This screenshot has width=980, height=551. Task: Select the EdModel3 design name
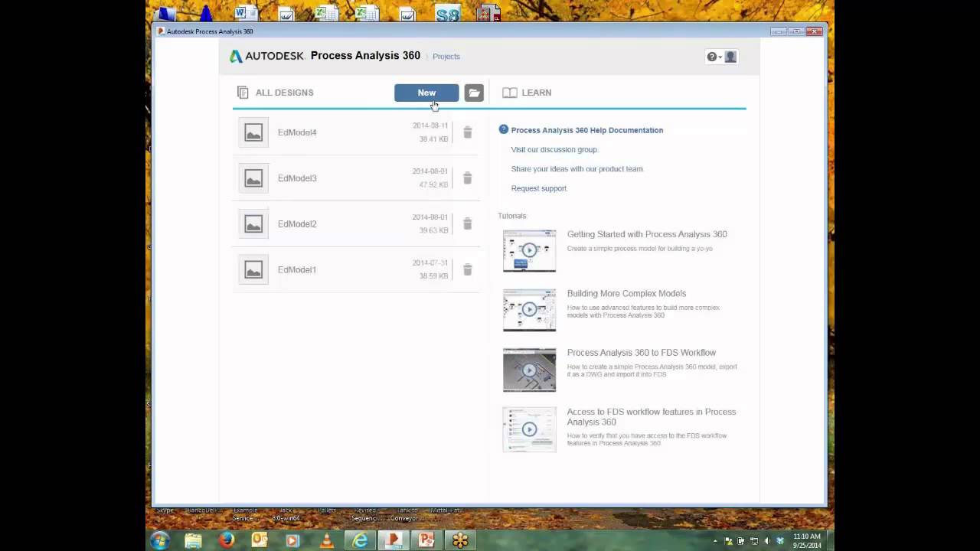297,178
